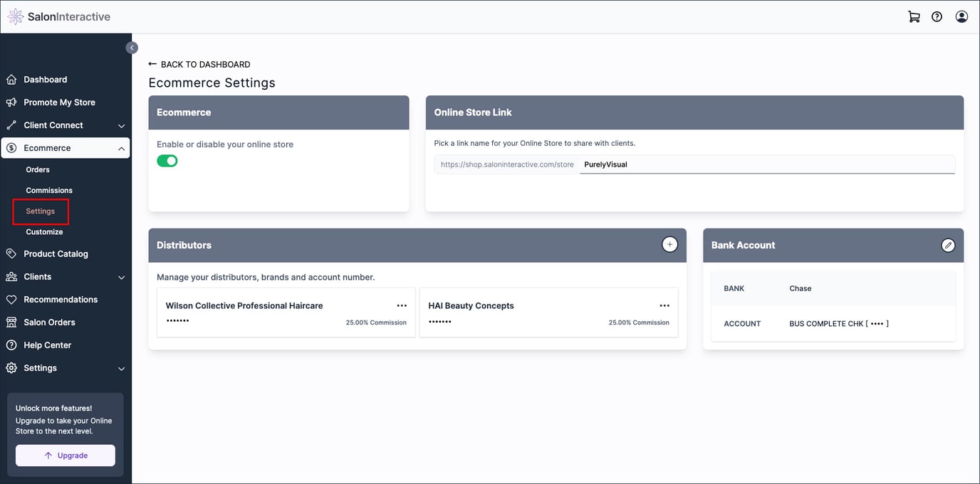This screenshot has height=484, width=980.
Task: Expand the Client Connect menu
Action: (121, 125)
